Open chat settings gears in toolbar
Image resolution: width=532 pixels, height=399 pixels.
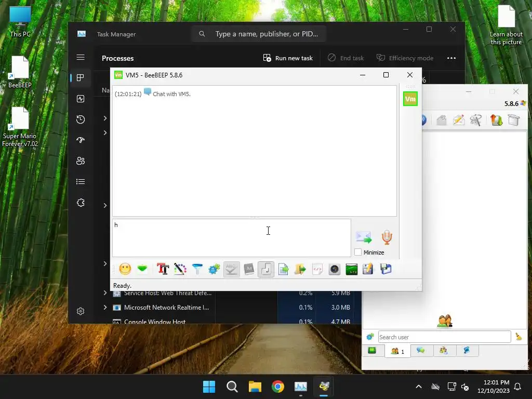(214, 270)
